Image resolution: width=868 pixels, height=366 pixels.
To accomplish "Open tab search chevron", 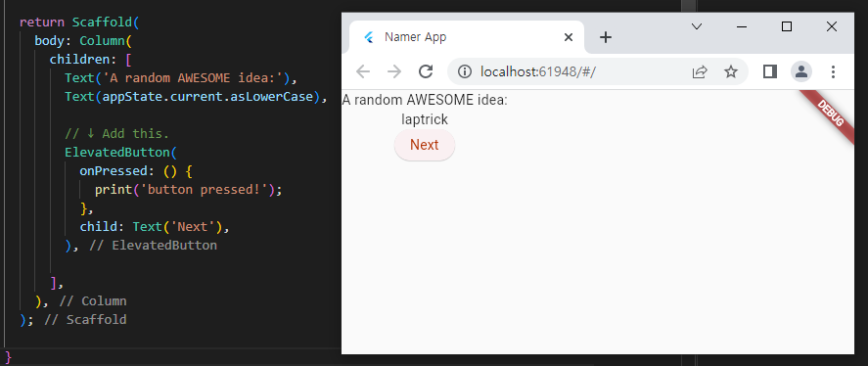I will pos(697,26).
